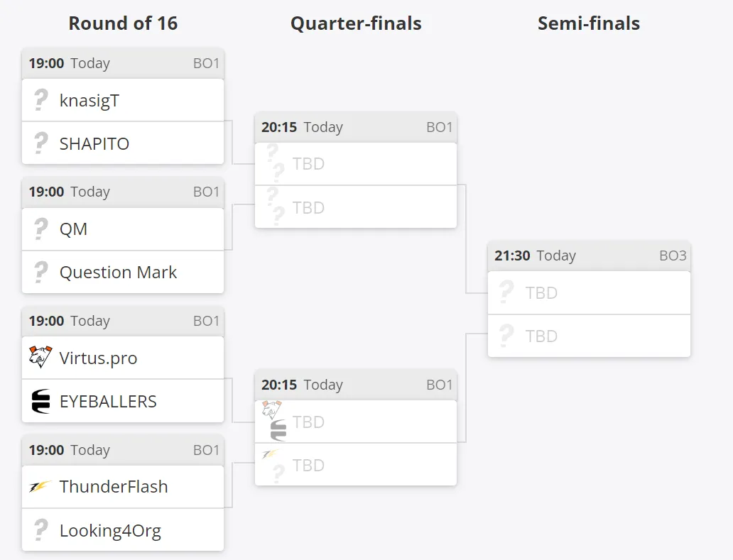Select the Looking4Org team name

(x=110, y=531)
